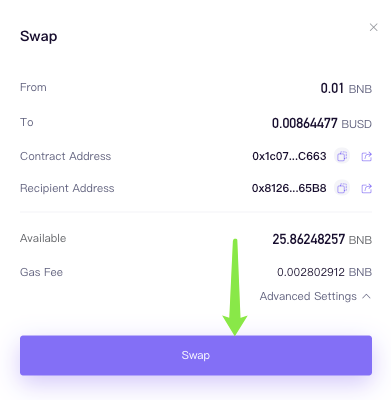Click the Gas Fee label

41,272
